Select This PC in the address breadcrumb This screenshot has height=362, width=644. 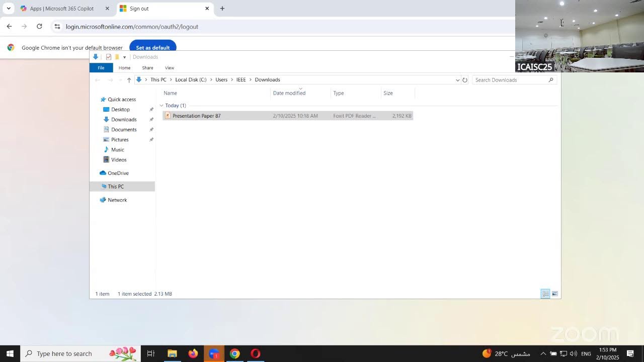pyautogui.click(x=158, y=80)
